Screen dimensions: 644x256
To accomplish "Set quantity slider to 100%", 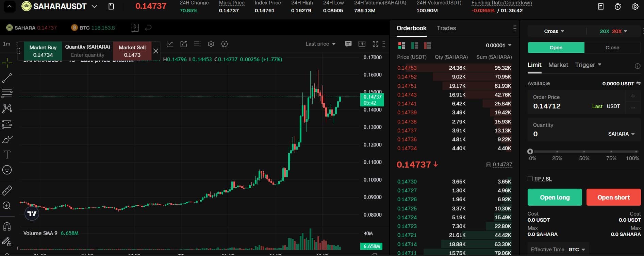I will pyautogui.click(x=636, y=152).
